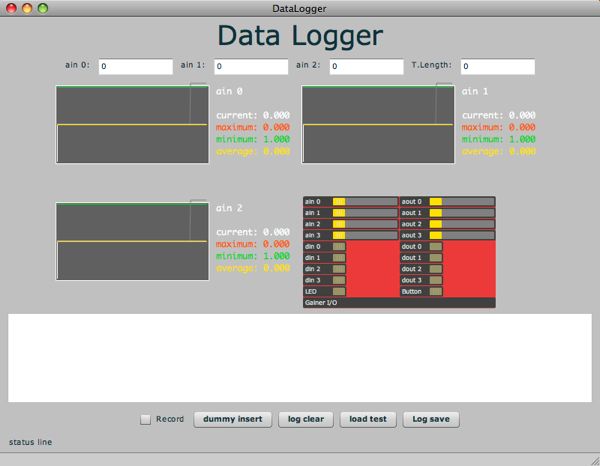
Task: Click the aout 0 slider bar
Action: [462, 202]
